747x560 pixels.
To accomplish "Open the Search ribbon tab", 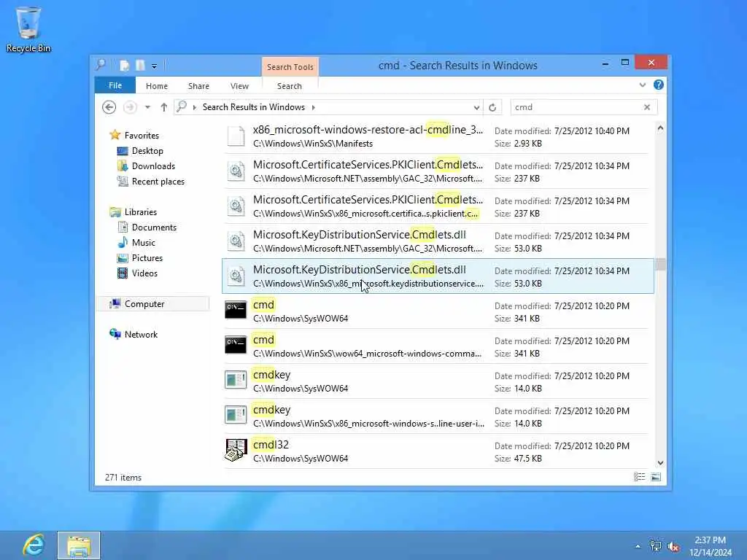I will [x=289, y=86].
